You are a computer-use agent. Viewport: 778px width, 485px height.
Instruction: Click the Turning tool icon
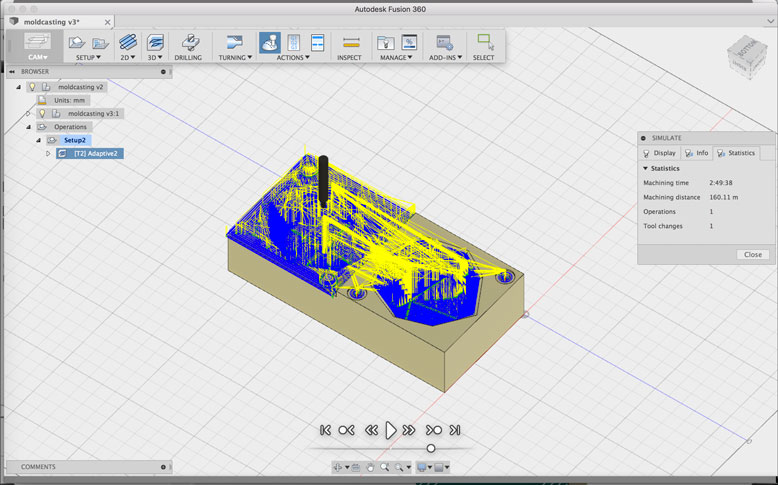pos(234,42)
